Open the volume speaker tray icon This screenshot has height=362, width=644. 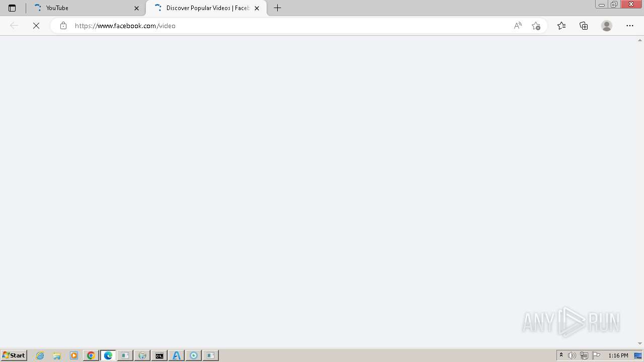click(x=572, y=355)
